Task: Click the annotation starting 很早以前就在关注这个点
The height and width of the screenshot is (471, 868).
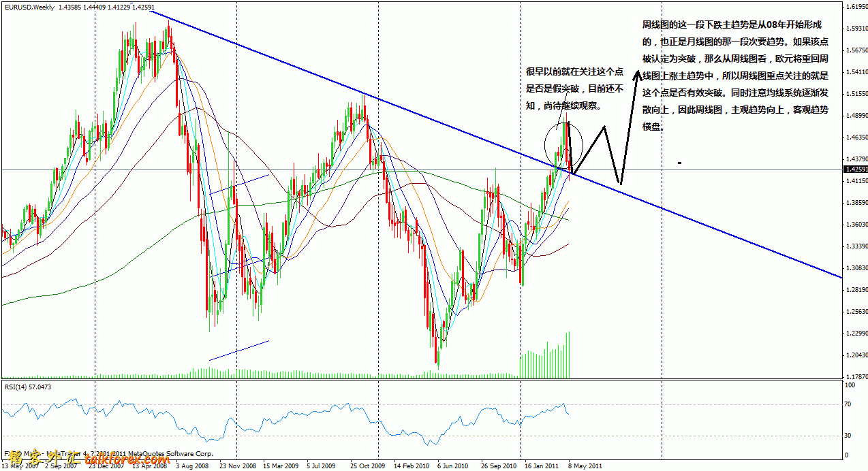Action: (x=575, y=88)
